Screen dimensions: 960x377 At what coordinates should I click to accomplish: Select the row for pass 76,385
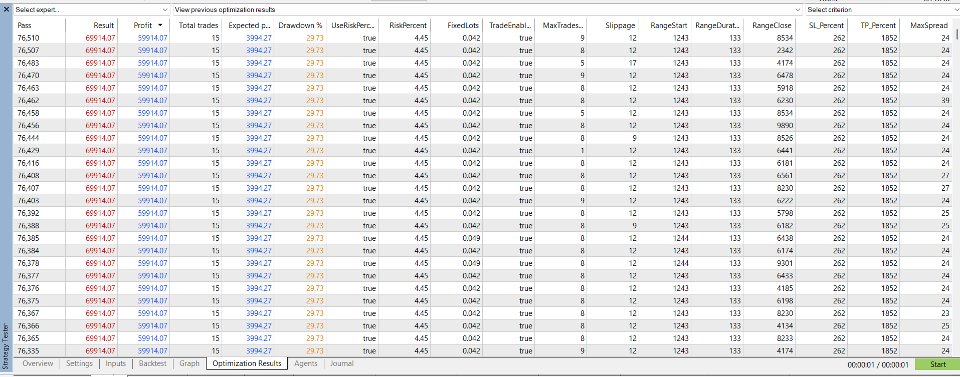pyautogui.click(x=482, y=239)
